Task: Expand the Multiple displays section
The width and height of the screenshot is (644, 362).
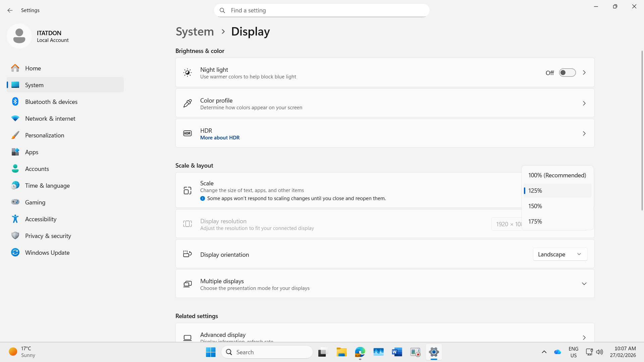Action: 584,284
